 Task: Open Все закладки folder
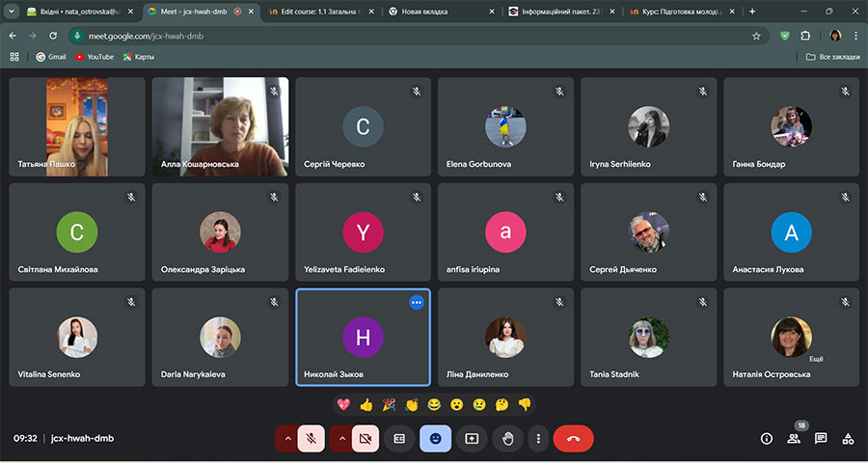(x=833, y=57)
